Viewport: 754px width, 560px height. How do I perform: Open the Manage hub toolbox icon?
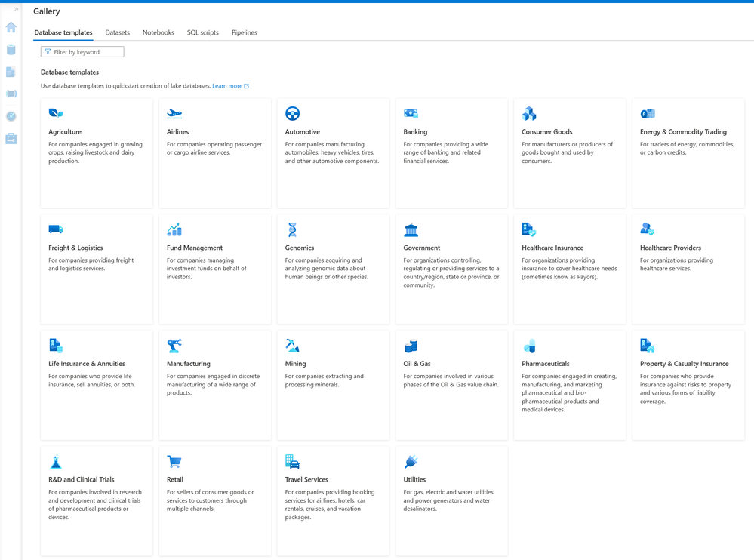(x=11, y=139)
